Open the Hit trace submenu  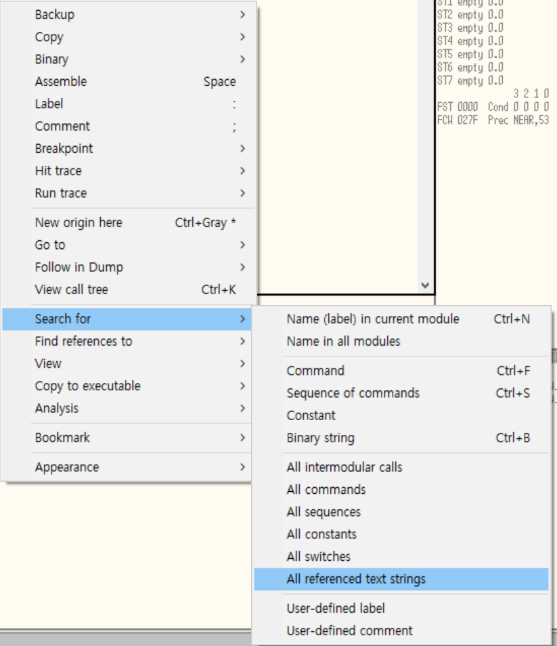127,171
